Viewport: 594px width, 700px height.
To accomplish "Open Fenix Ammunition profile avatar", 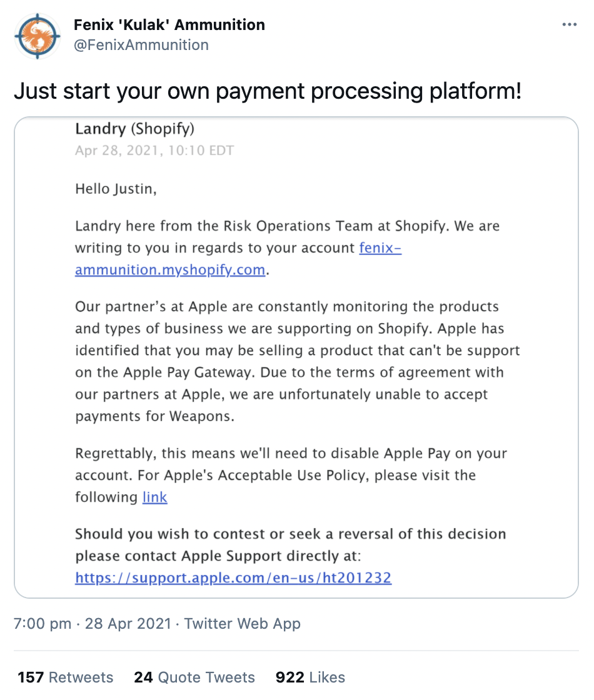I will point(38,36).
